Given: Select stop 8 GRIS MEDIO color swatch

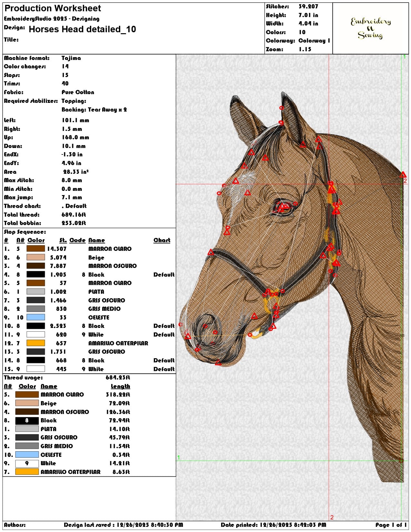Looking at the screenshot, I should pos(35,309).
